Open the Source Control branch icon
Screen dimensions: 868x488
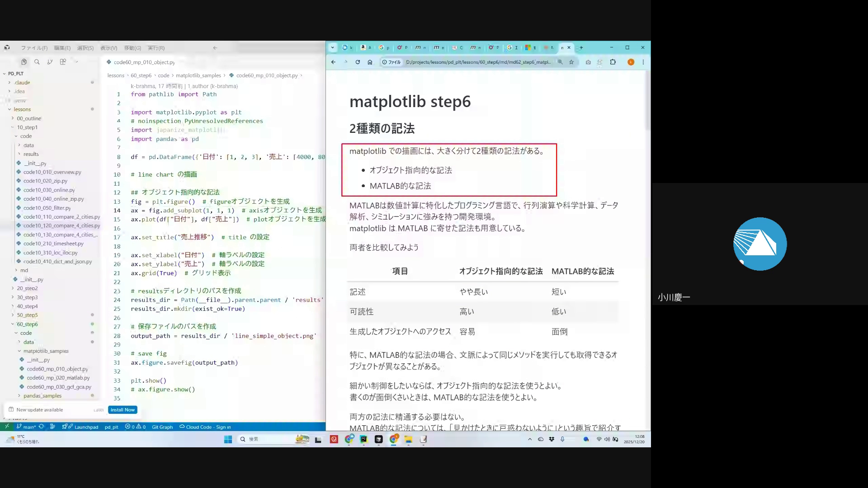click(50, 62)
